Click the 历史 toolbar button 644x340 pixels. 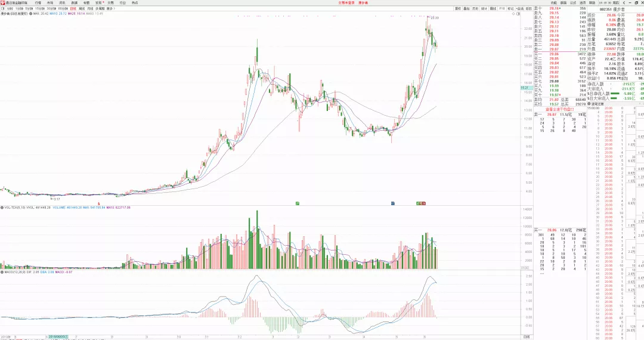475,8
